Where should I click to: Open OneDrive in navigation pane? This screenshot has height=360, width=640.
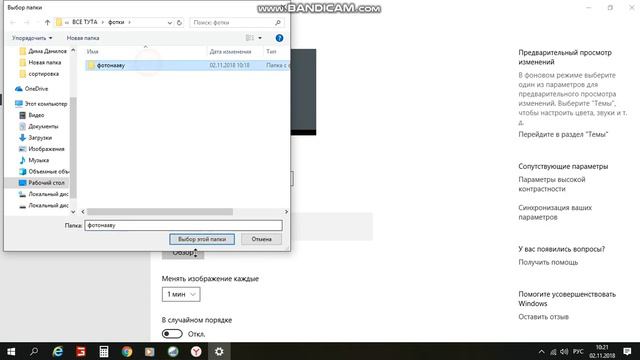coord(32,89)
